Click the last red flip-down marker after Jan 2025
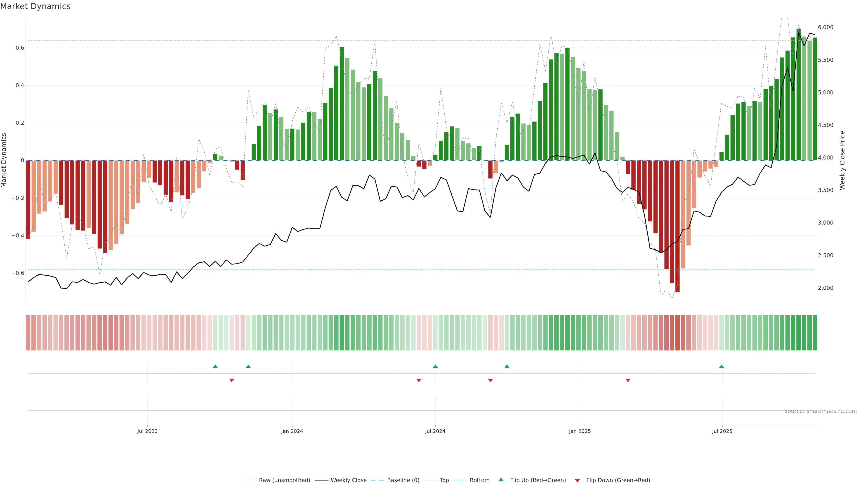Viewport: 868px width, 488px height. (628, 380)
